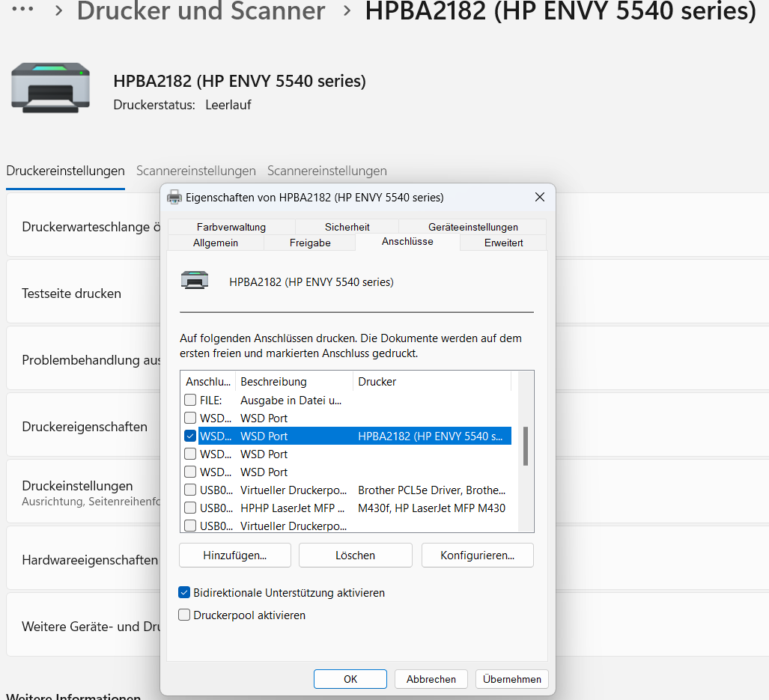Uncheck the selected HPBA2182 WSD port checkbox
The width and height of the screenshot is (769, 700).
[190, 436]
